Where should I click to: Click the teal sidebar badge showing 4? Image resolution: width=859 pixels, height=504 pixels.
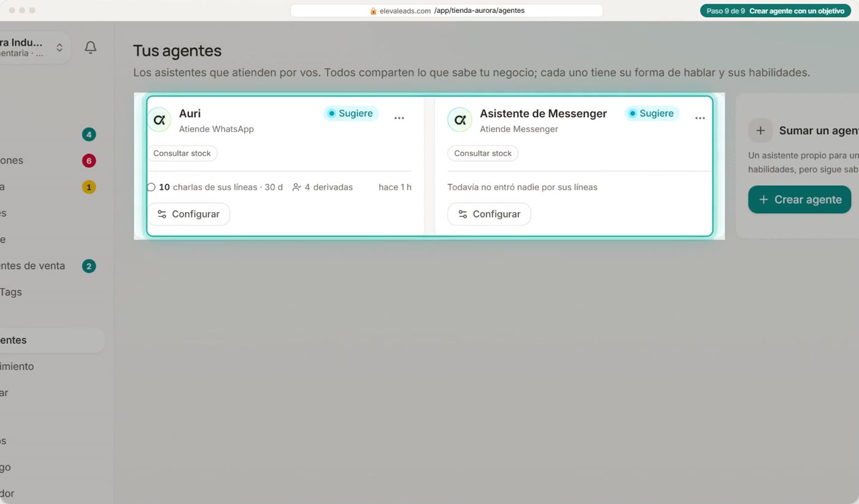pos(89,134)
